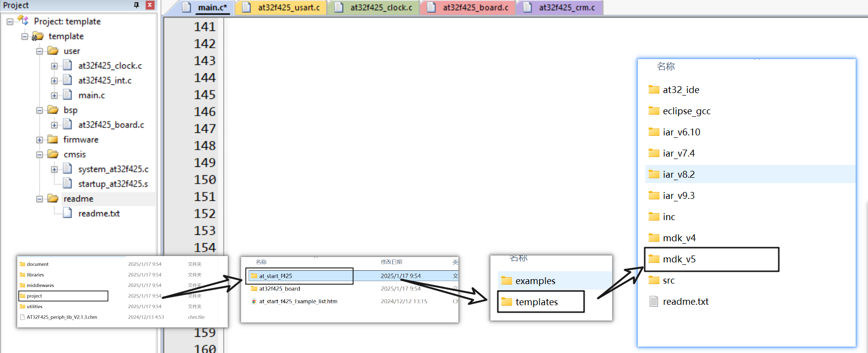The height and width of the screenshot is (353, 868).
Task: Pin the Project panel with the pushpin icon
Action: (137, 5)
